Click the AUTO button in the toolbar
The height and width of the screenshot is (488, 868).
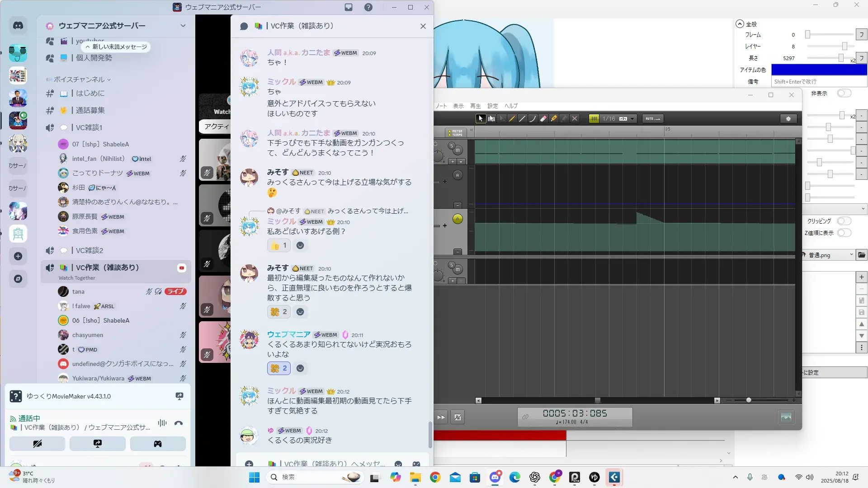pyautogui.click(x=652, y=119)
